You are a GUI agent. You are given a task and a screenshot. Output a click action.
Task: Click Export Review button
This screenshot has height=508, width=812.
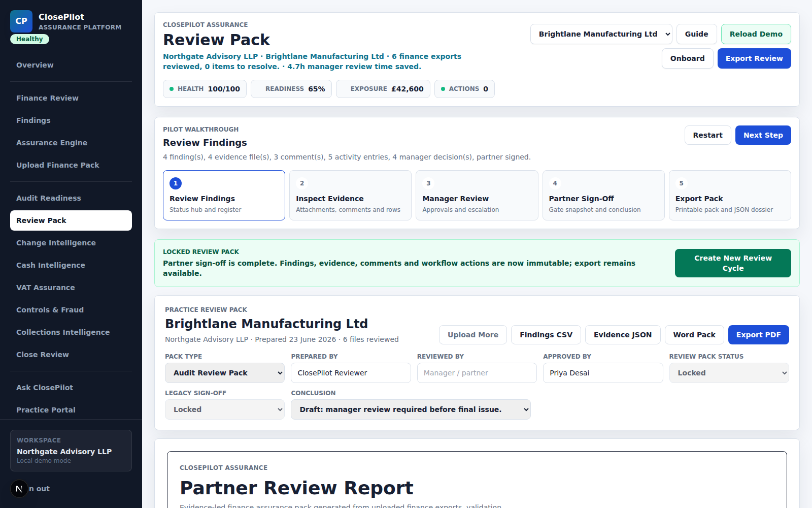pyautogui.click(x=754, y=58)
